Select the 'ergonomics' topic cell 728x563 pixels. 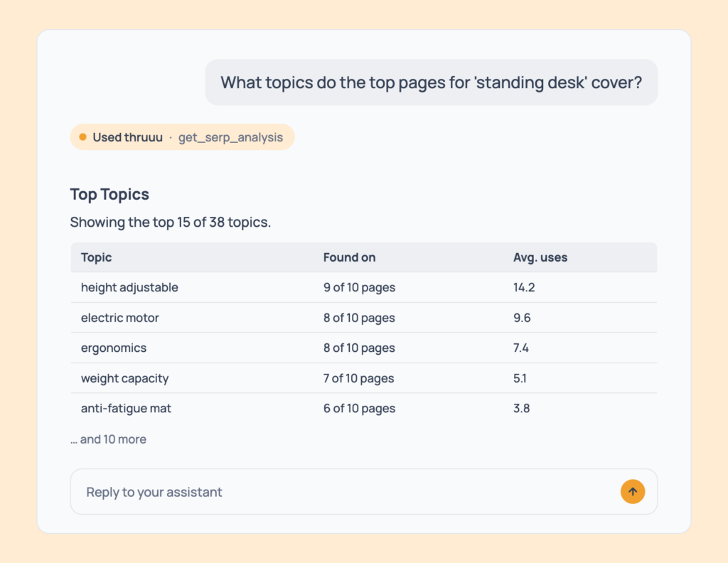coord(114,348)
